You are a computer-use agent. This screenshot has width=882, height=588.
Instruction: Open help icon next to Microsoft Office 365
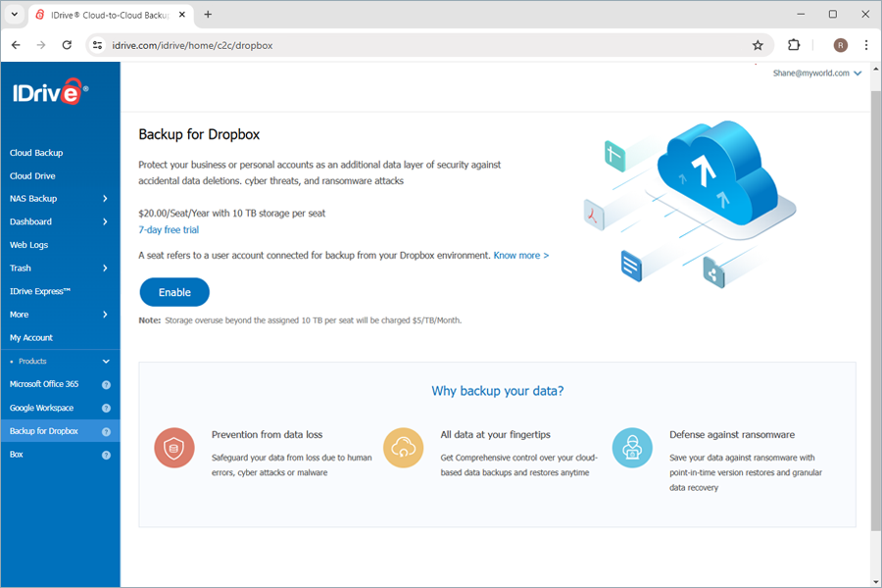[106, 385]
